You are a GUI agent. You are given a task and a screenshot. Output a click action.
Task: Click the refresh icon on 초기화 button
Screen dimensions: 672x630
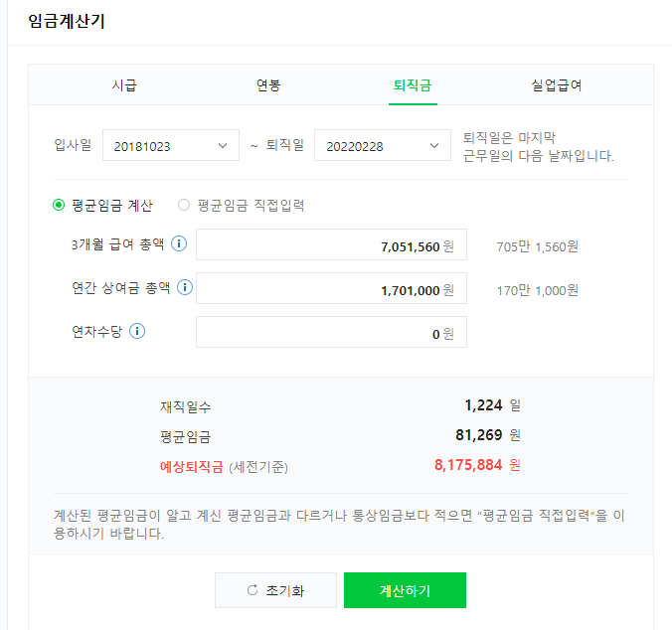(x=252, y=590)
